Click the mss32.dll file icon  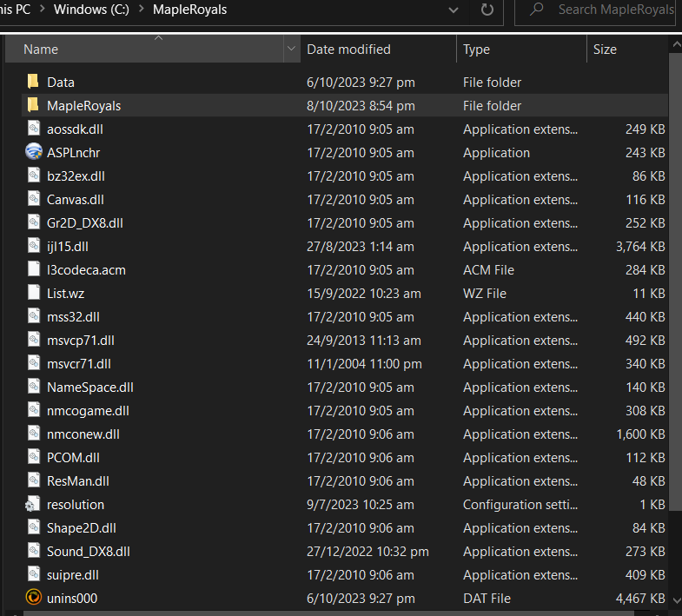[34, 316]
